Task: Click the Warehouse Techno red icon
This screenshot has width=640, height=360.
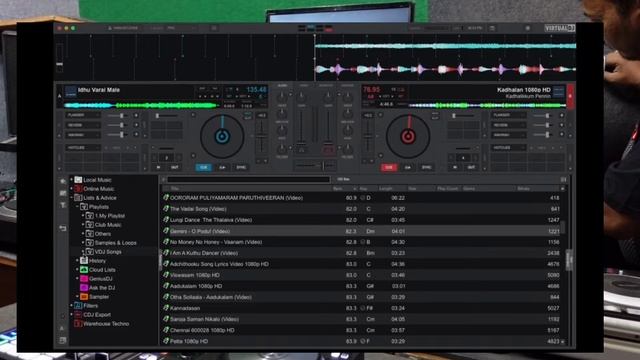Action: (78, 323)
